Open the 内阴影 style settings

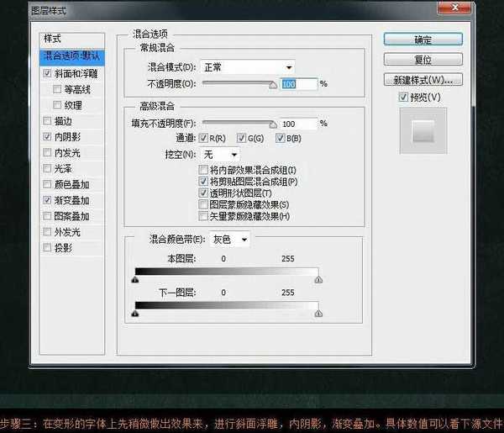pos(67,137)
